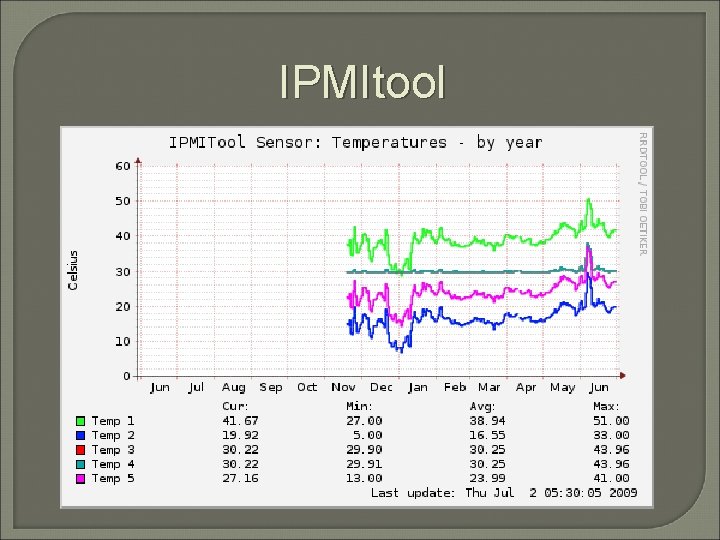Click the 'Sep' x-axis month label
This screenshot has width=720, height=540.
point(271,388)
